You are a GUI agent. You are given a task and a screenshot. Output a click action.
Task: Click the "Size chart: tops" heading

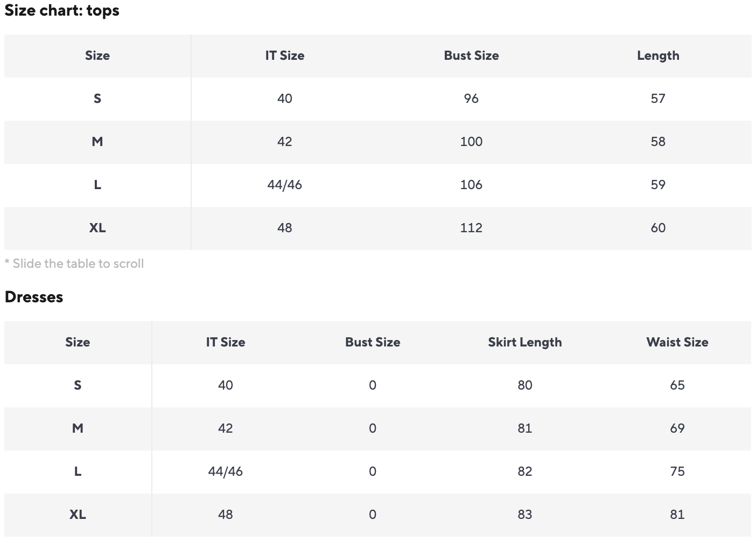tap(62, 11)
